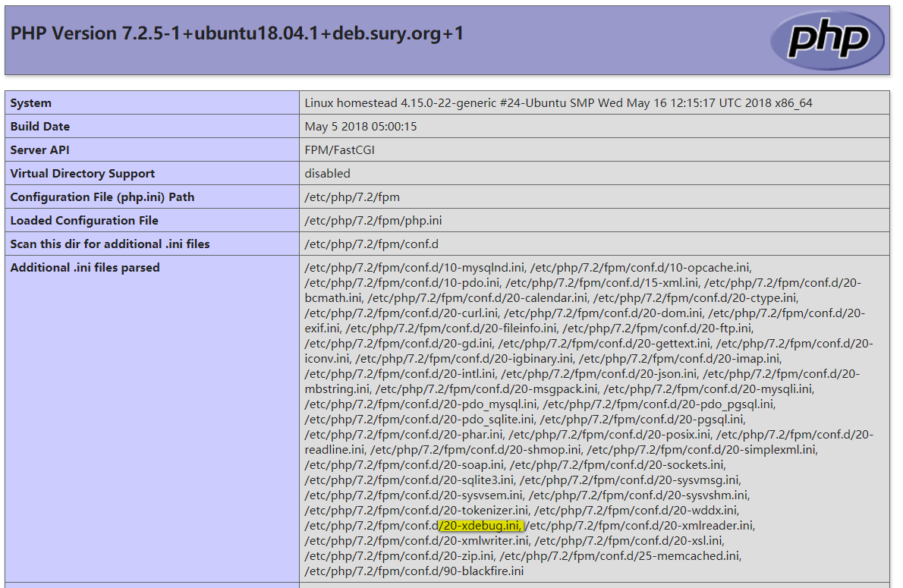Click the 25-memcached.ini file path
903x588 pixels.
point(620,556)
